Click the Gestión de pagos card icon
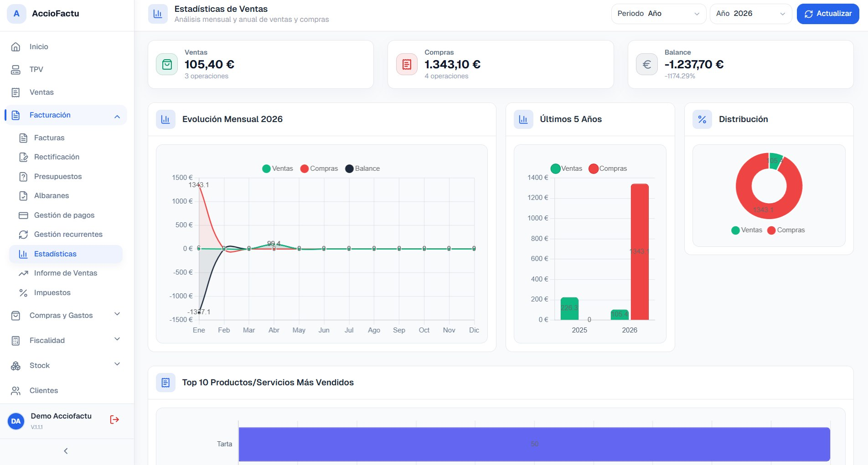The height and width of the screenshot is (465, 868). tap(23, 215)
